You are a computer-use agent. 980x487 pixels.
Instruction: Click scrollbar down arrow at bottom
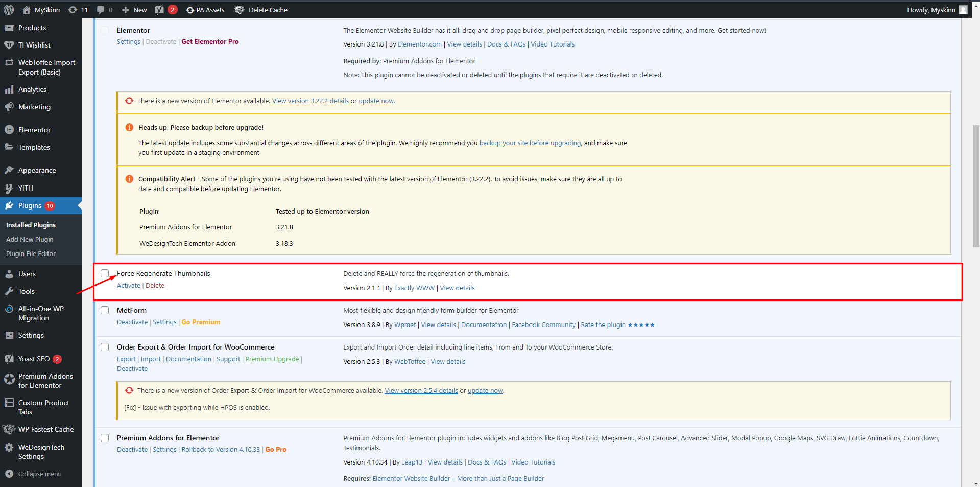[x=976, y=483]
